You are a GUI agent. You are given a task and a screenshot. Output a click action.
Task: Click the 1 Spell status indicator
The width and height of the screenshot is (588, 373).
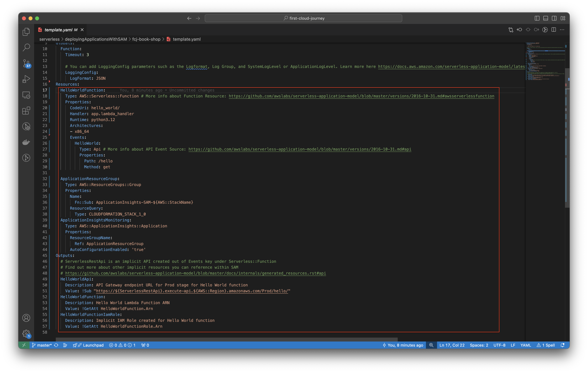click(546, 345)
